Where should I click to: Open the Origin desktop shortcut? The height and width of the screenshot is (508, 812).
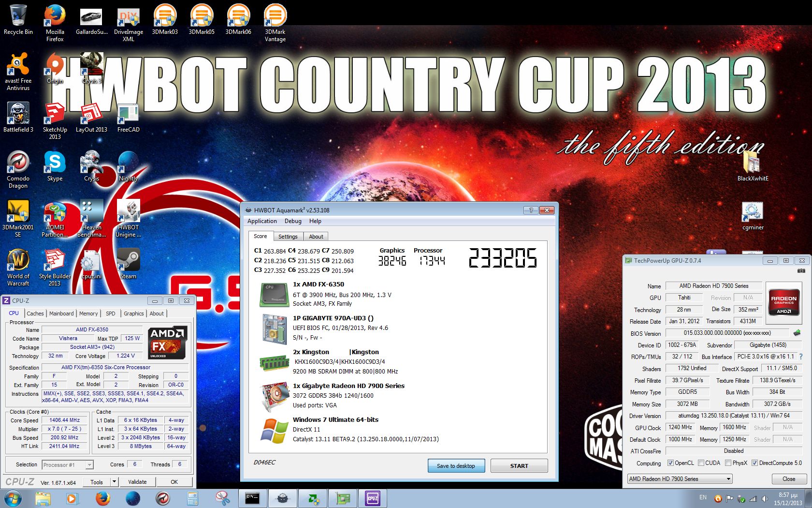tap(55, 68)
